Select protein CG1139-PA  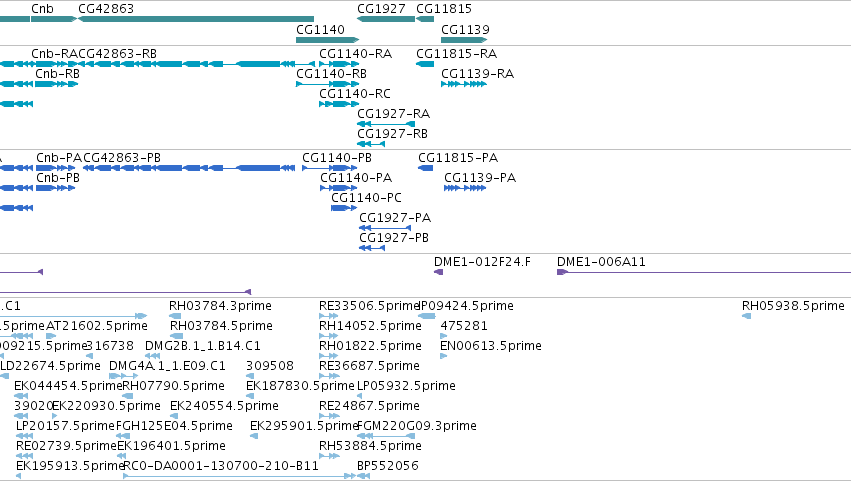tap(465, 188)
